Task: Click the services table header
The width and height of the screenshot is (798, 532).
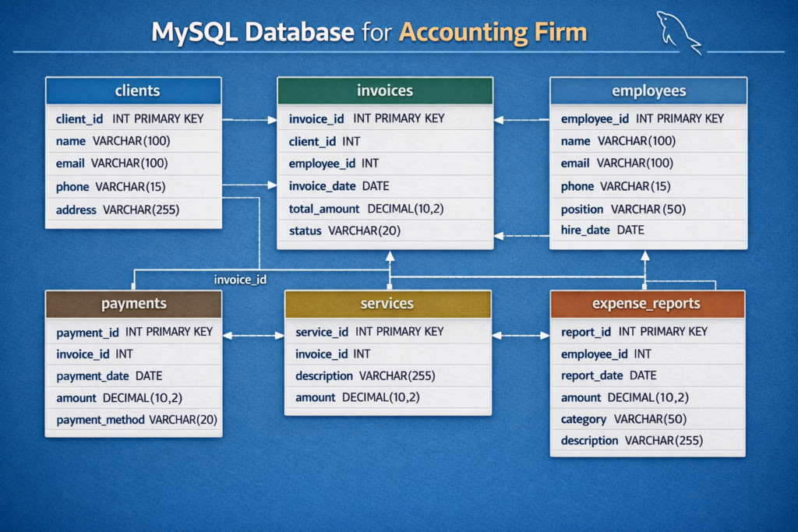Action: (387, 303)
